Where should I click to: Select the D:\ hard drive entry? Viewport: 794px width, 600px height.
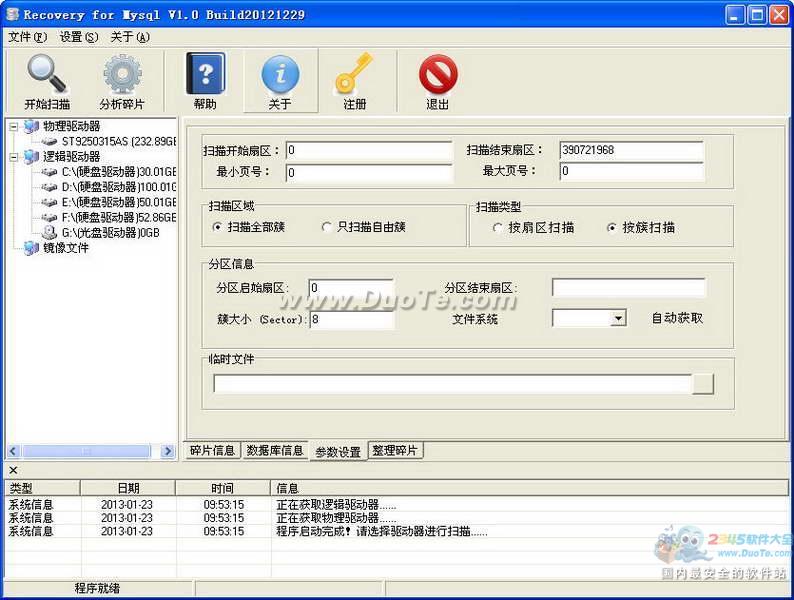point(109,187)
